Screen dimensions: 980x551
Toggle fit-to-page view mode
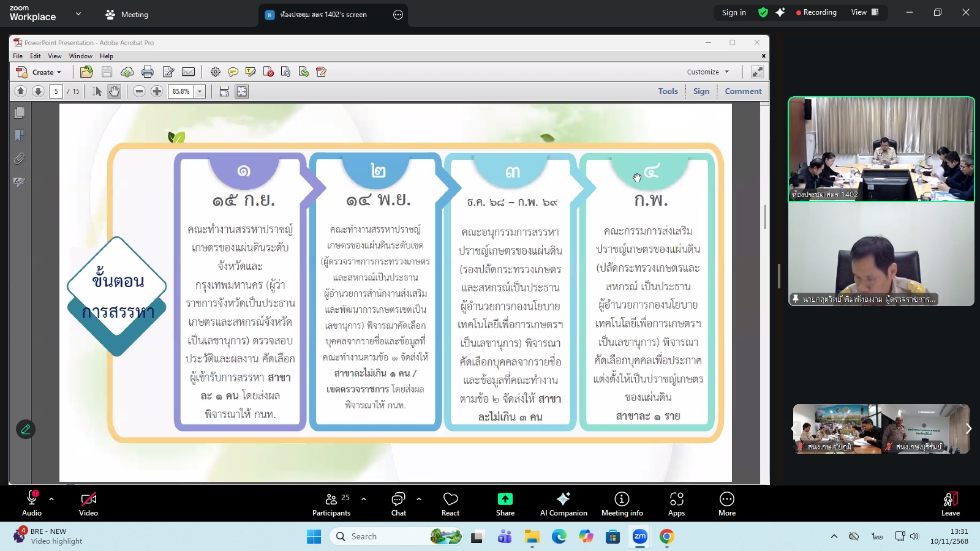[x=242, y=91]
